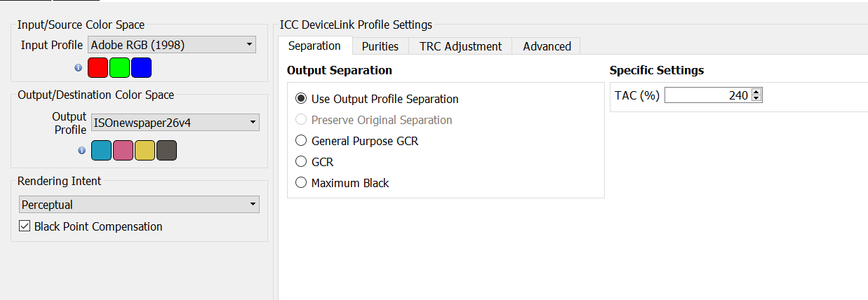868x300 pixels.
Task: Open the Input Profile dropdown
Action: click(x=172, y=45)
